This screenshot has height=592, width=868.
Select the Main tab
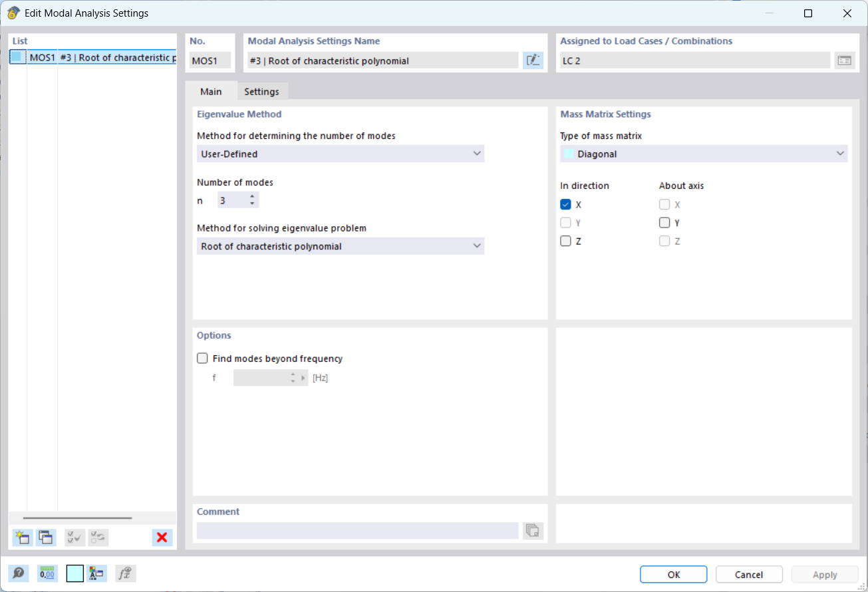(x=211, y=91)
